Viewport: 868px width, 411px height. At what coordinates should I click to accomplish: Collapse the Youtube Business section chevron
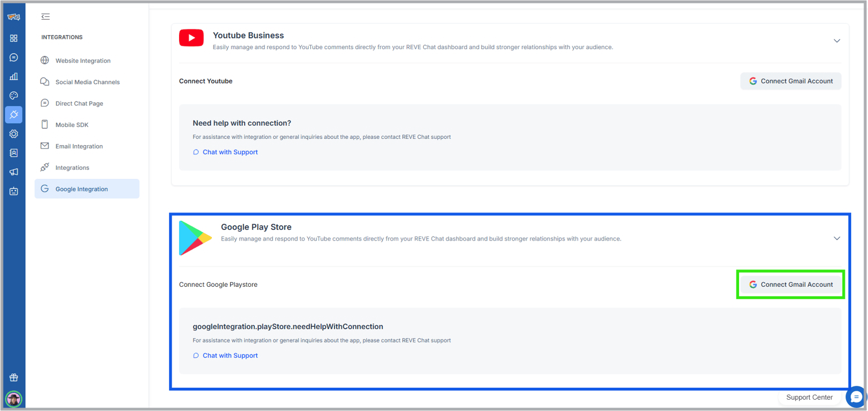pos(836,41)
